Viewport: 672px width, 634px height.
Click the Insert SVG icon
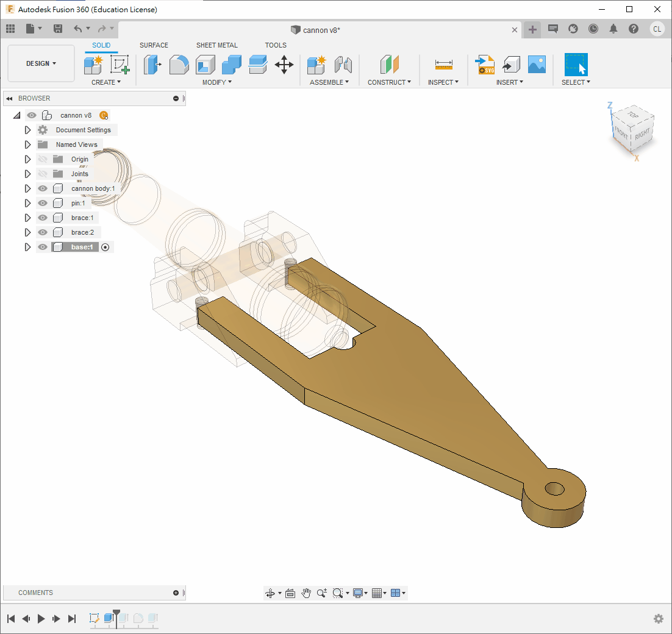(485, 64)
